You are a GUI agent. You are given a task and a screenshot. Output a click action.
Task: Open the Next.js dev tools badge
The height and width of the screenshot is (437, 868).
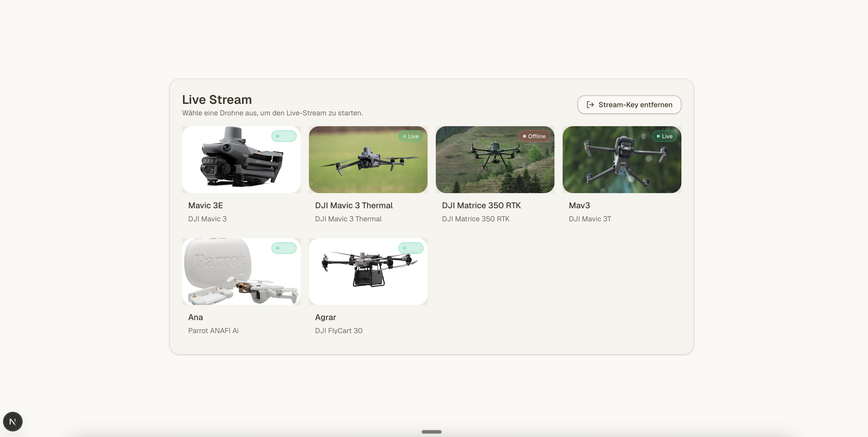click(13, 422)
